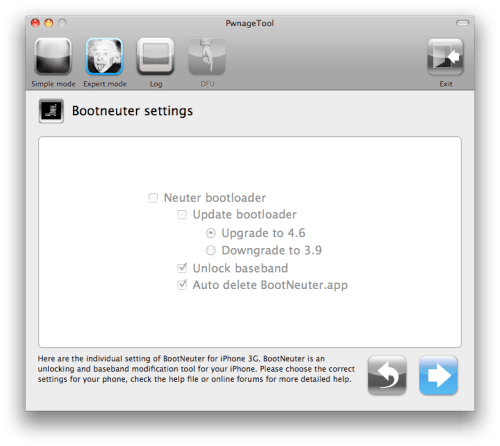
Task: Uncheck Auto delete BootNeuter.app
Action: point(182,285)
